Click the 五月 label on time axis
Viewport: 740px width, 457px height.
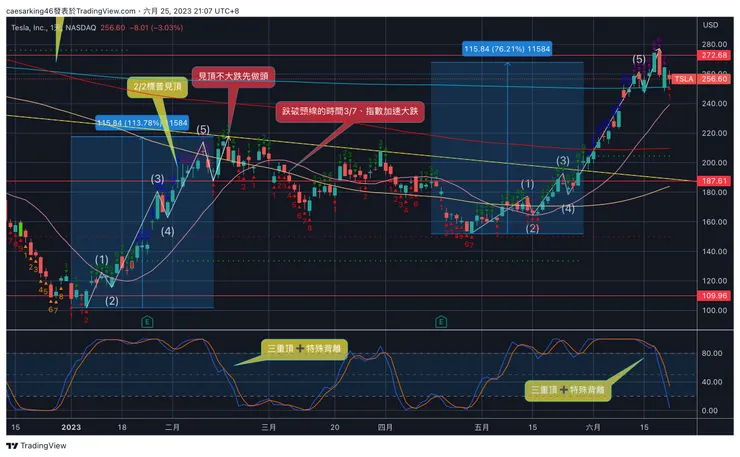tap(481, 427)
